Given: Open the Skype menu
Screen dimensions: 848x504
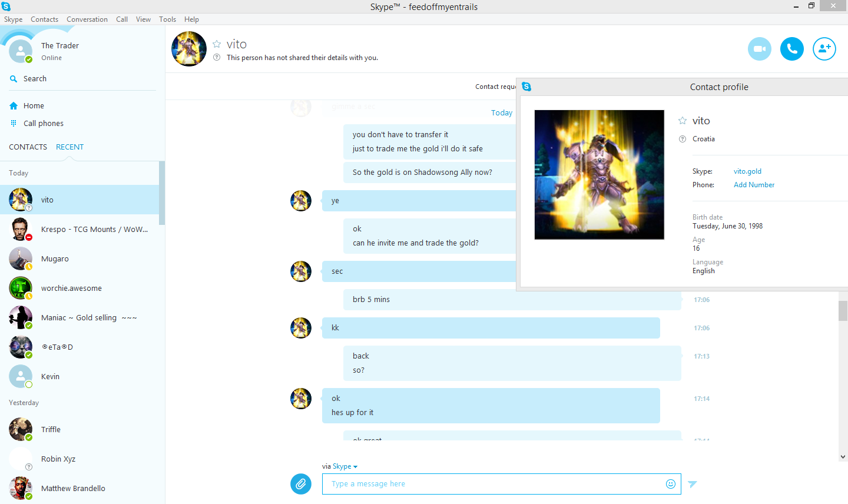Looking at the screenshot, I should pyautogui.click(x=14, y=19).
